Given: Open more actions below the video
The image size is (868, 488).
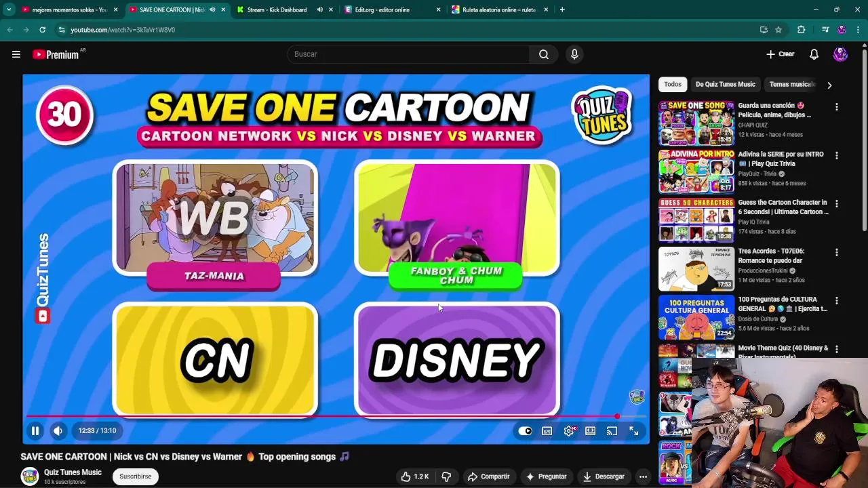Looking at the screenshot, I should [643, 476].
